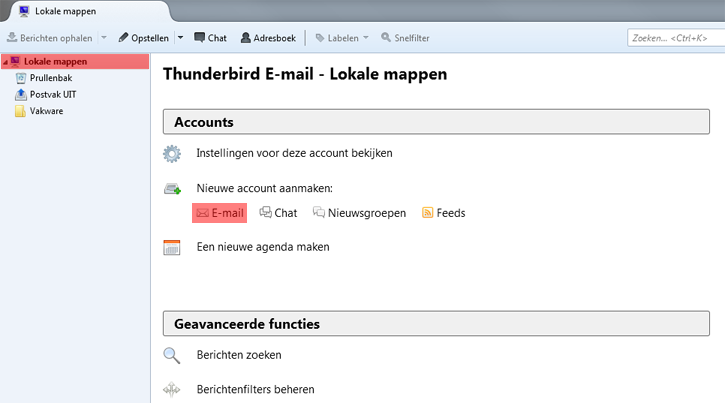Focus the Zoeken search field
This screenshot has width=725, height=403.
tap(676, 38)
